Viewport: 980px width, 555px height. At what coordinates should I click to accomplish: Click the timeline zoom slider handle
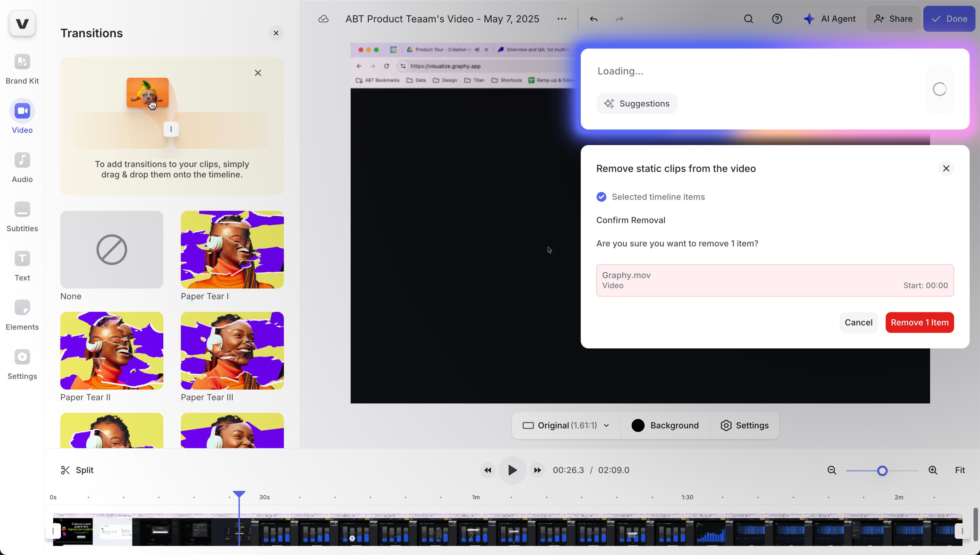[x=882, y=471]
